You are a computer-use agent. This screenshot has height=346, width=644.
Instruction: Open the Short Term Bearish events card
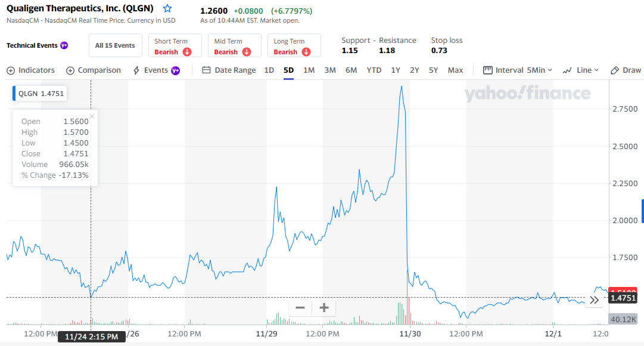point(175,45)
